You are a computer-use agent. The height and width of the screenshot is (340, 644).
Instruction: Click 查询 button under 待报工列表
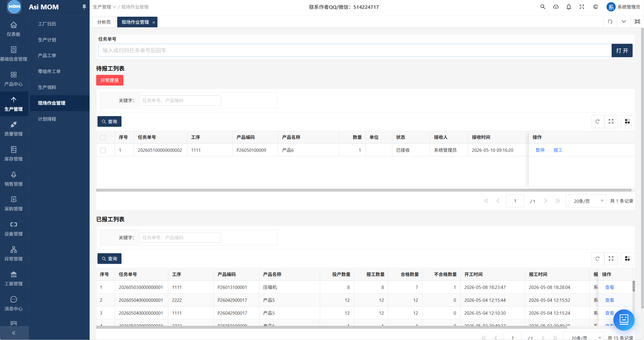pyautogui.click(x=109, y=121)
